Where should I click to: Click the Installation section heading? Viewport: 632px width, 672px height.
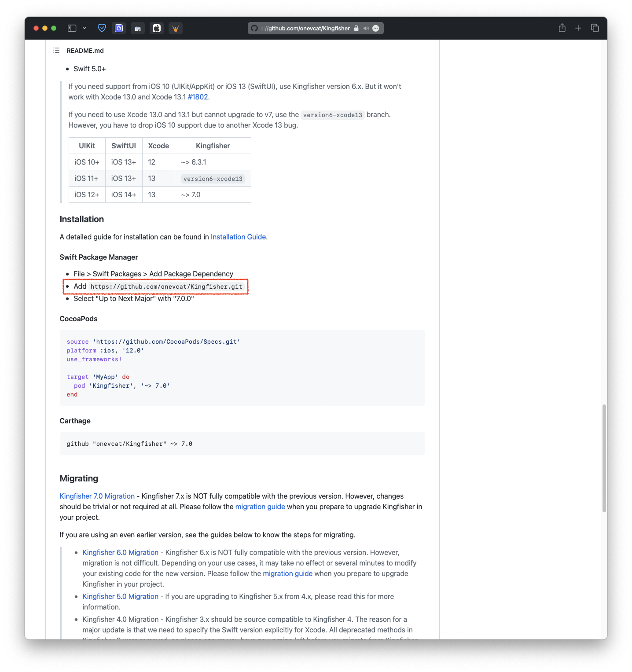[82, 219]
